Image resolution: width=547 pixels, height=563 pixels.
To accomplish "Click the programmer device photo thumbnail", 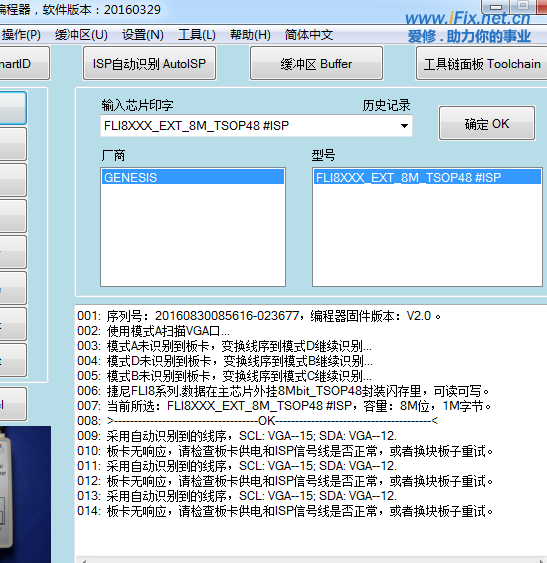I will click(25, 494).
